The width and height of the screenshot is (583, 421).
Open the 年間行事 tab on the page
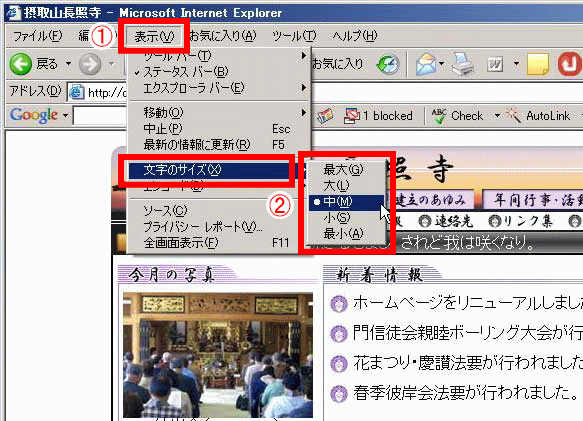[533, 200]
